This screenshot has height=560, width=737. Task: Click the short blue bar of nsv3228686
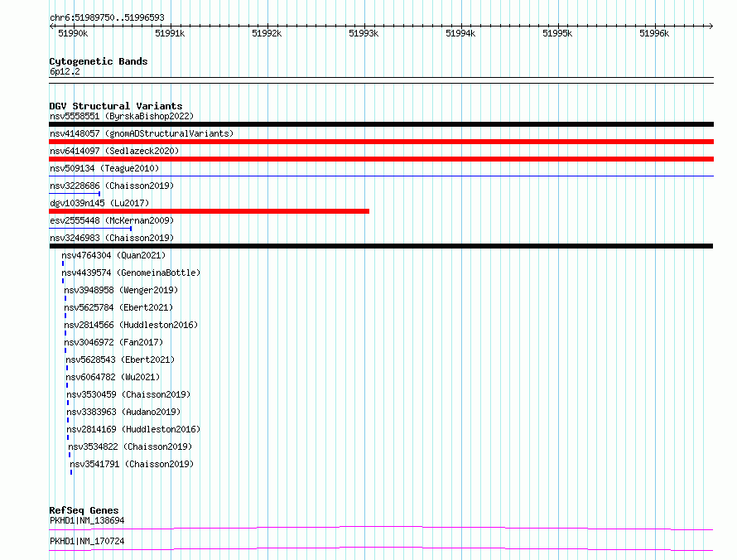point(75,193)
